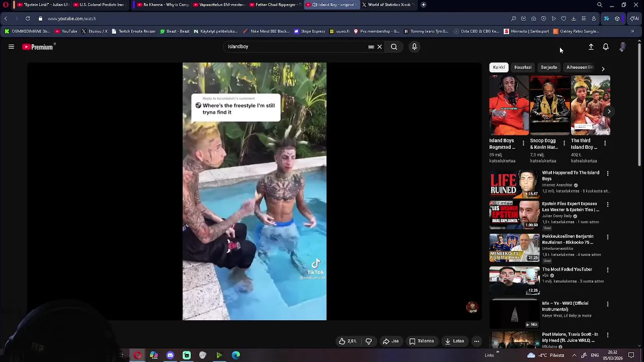The image size is (644, 362).
Task: Open the 'Poikkeuksellinen Benjamin Rautiainen' video thumbnail
Action: coord(514,248)
